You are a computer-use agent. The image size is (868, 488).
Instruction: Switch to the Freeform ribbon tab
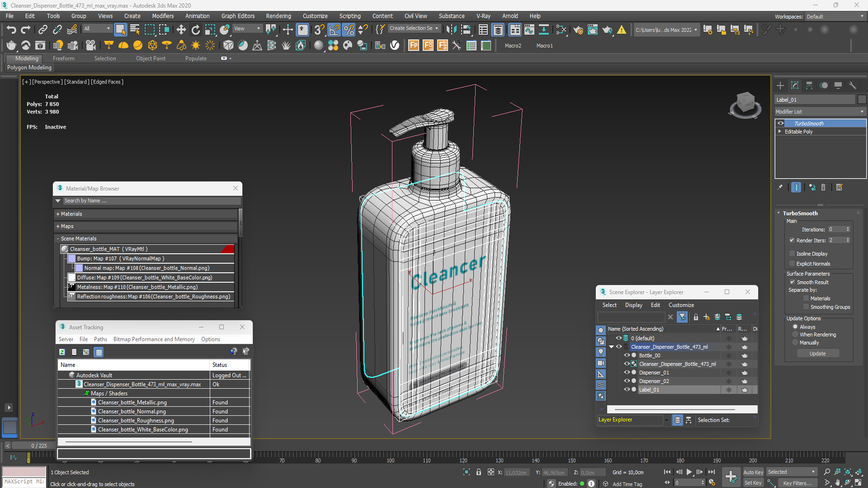[x=63, y=58]
